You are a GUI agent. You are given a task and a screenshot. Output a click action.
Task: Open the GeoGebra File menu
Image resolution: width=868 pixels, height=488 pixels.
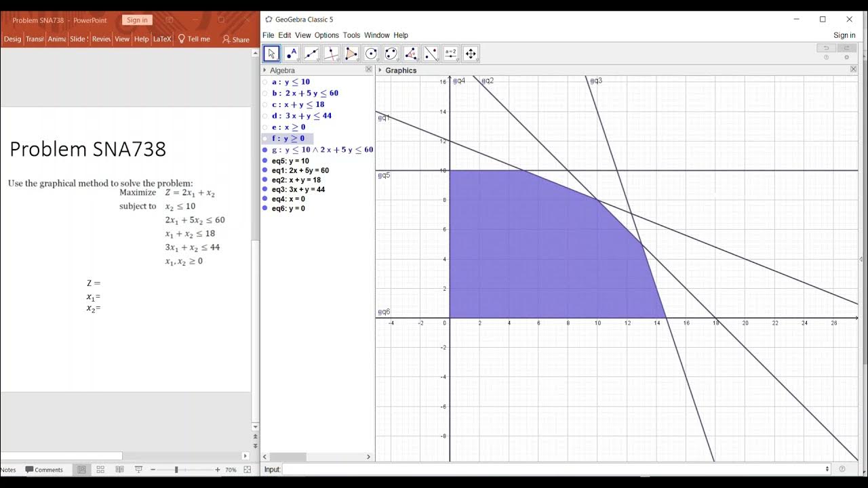tap(269, 35)
